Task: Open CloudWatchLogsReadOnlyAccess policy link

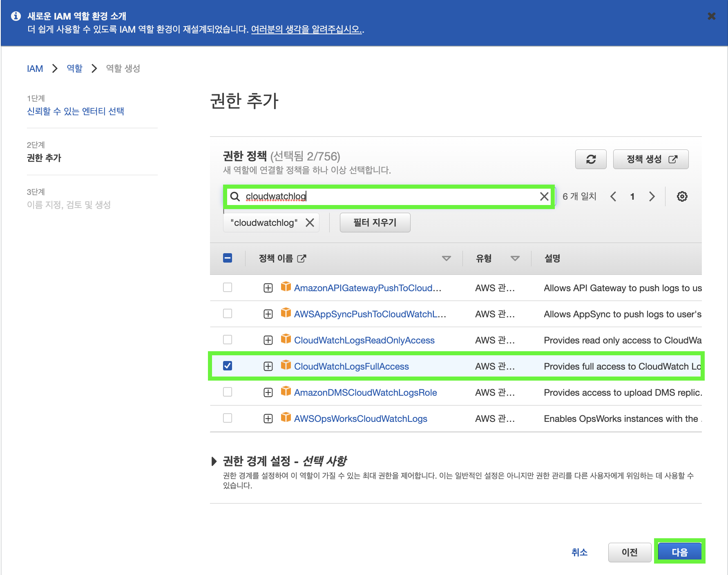Action: coord(364,341)
